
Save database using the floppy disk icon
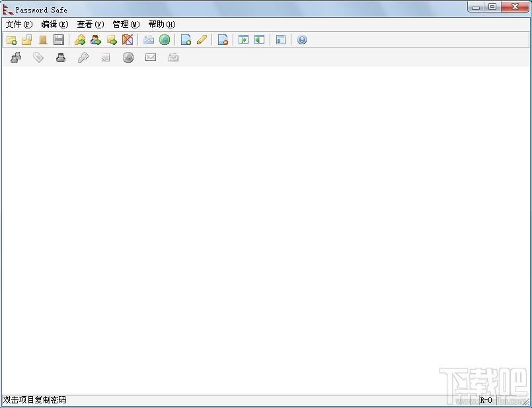(x=59, y=40)
